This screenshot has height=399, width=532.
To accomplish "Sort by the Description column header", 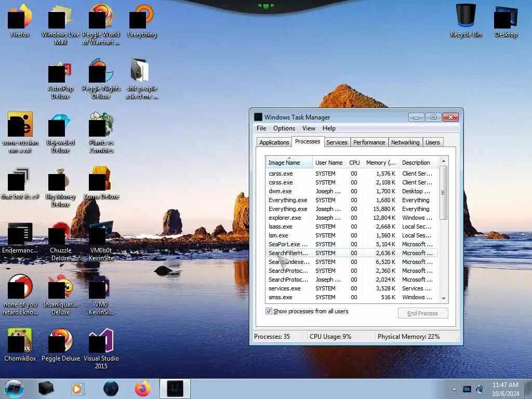I will 419,163.
